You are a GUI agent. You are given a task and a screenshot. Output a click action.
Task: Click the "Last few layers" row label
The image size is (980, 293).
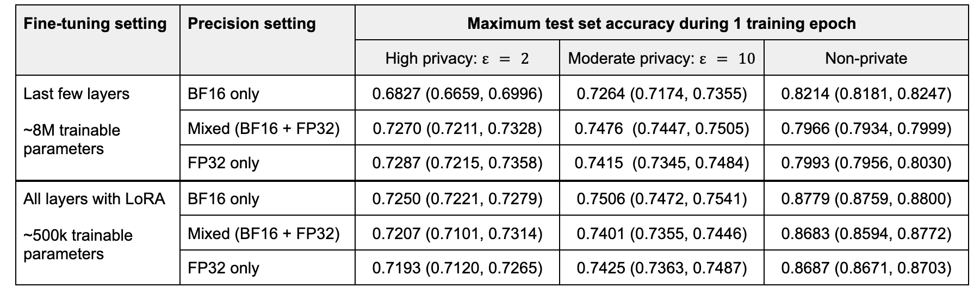pos(77,94)
